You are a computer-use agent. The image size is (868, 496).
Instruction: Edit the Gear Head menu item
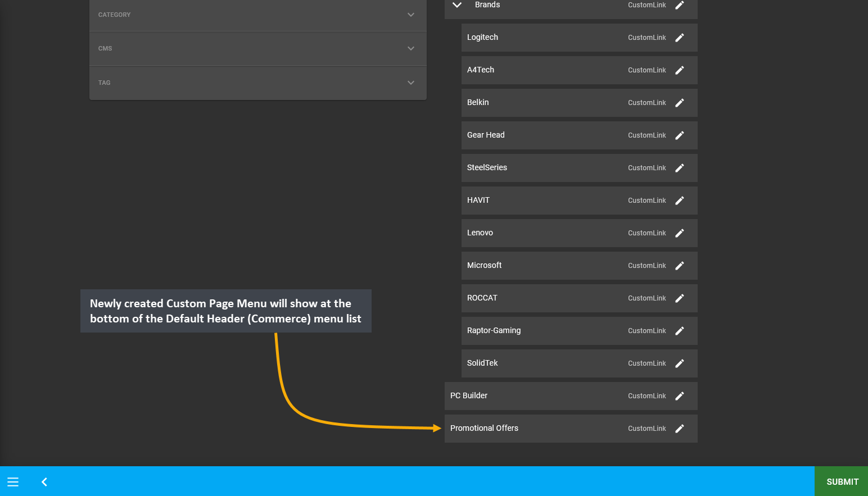679,135
